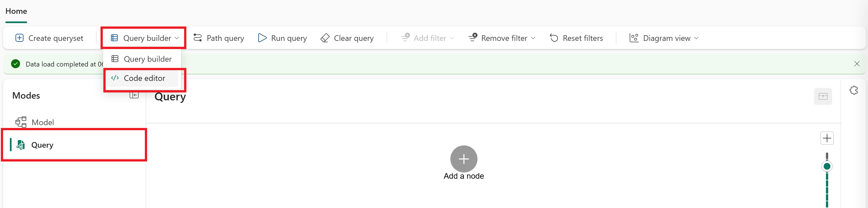The height and width of the screenshot is (208, 868).
Task: Zoom in with the plus button
Action: click(826, 138)
